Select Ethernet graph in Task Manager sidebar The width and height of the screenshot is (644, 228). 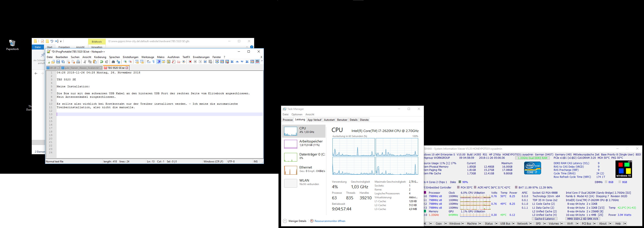[304, 170]
